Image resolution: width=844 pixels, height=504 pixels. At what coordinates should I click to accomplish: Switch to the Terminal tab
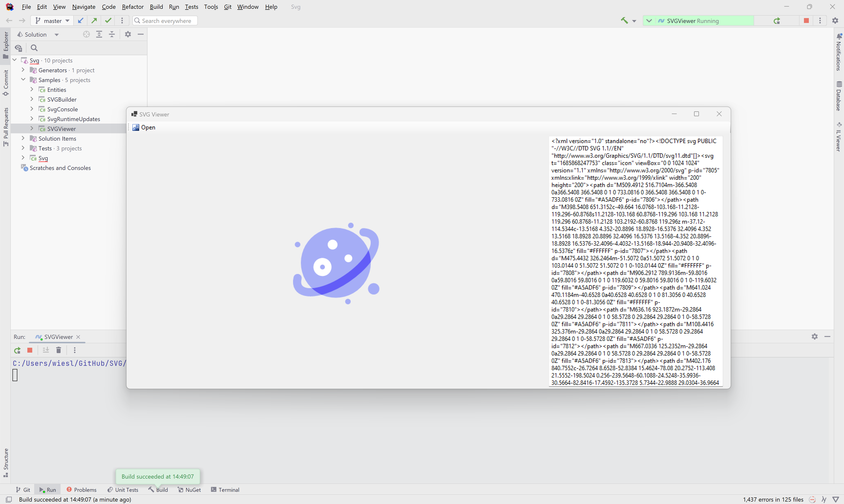coord(225,489)
